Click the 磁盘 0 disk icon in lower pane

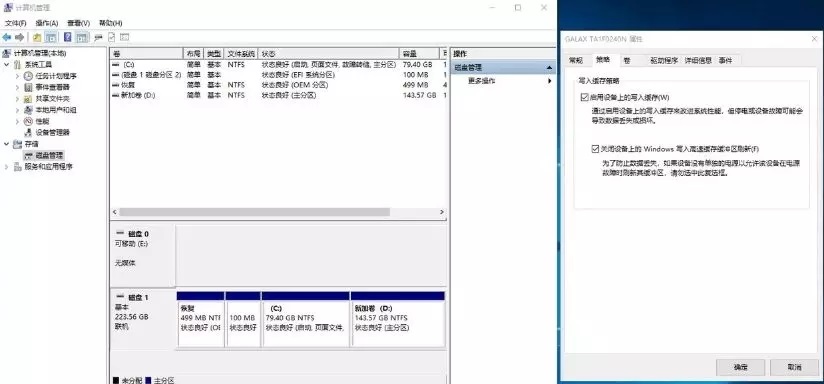120,233
